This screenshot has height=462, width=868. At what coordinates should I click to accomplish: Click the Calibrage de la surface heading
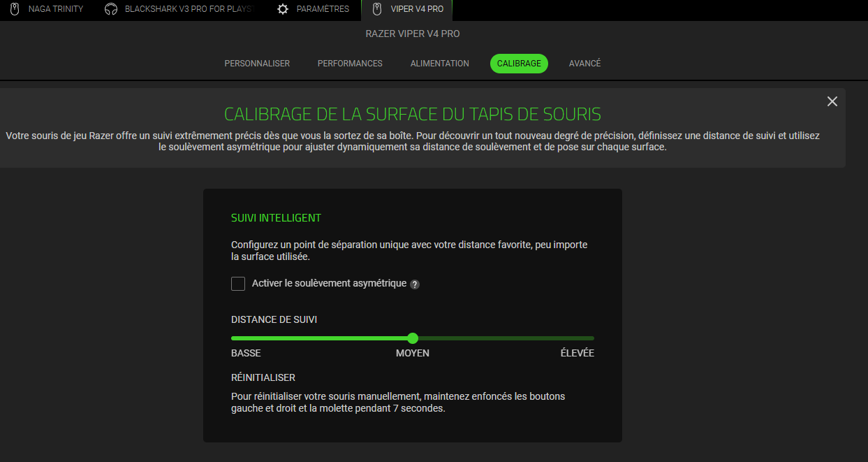(413, 115)
